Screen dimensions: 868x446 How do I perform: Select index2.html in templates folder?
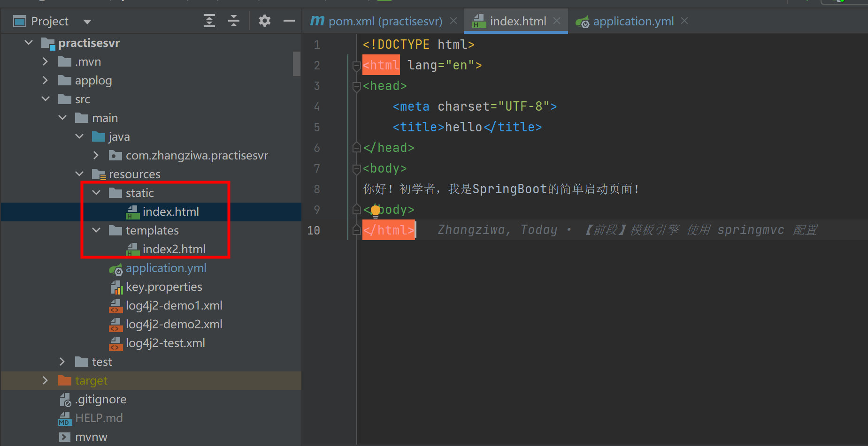pos(174,249)
